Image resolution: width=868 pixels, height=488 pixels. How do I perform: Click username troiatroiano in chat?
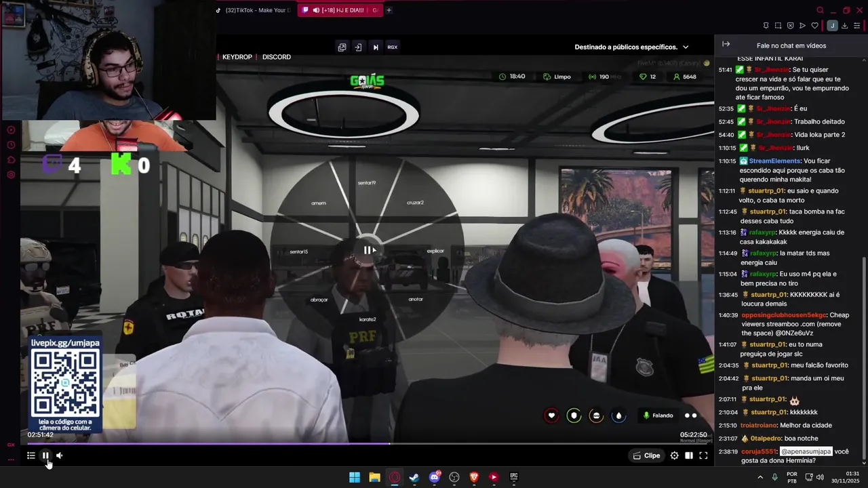pyautogui.click(x=758, y=426)
